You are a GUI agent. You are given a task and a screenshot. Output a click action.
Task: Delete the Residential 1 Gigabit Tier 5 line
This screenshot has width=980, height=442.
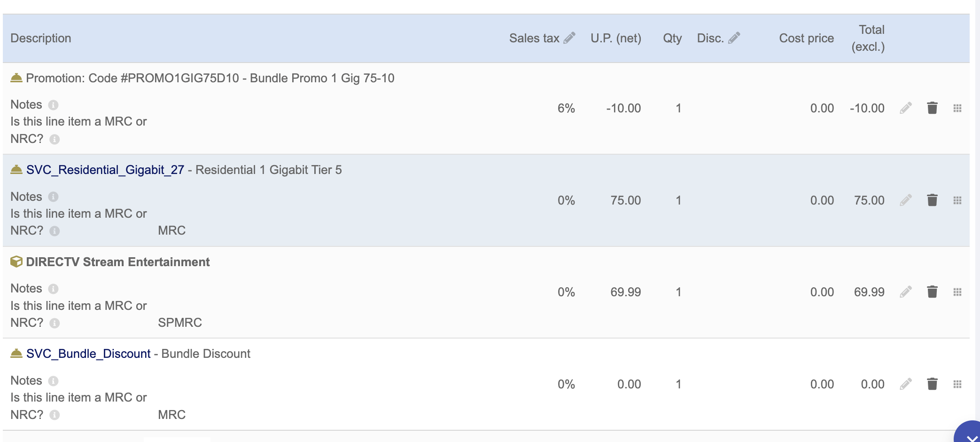pyautogui.click(x=933, y=200)
